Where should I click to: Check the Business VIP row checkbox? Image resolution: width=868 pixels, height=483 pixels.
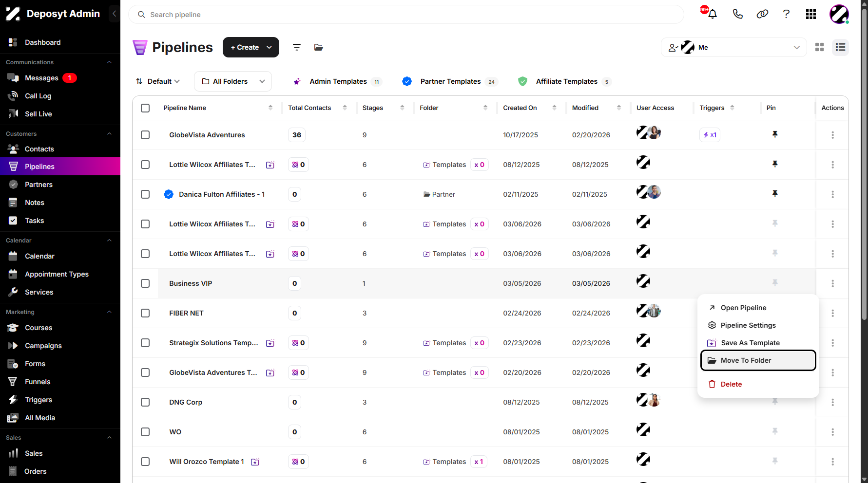coord(145,283)
